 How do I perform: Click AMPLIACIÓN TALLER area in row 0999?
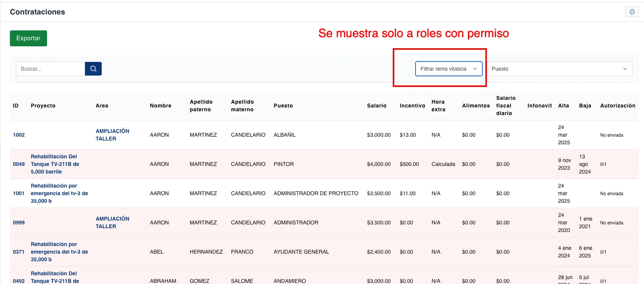[112, 222]
